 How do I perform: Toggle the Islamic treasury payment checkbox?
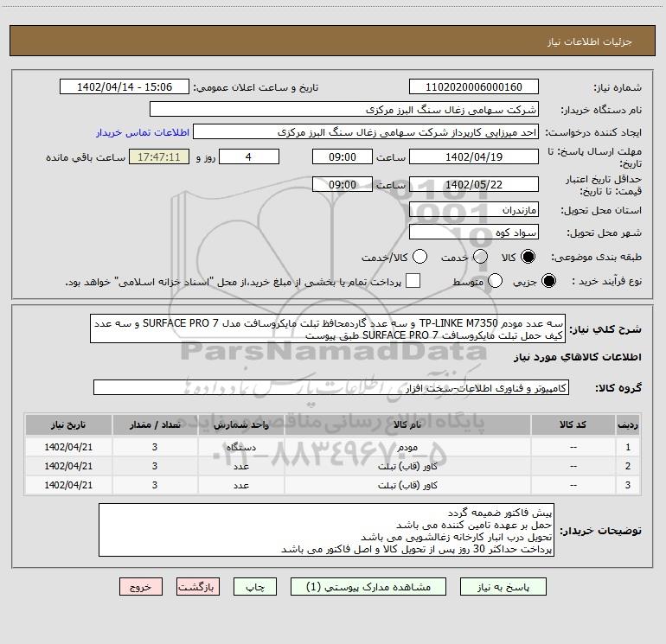click(x=413, y=281)
